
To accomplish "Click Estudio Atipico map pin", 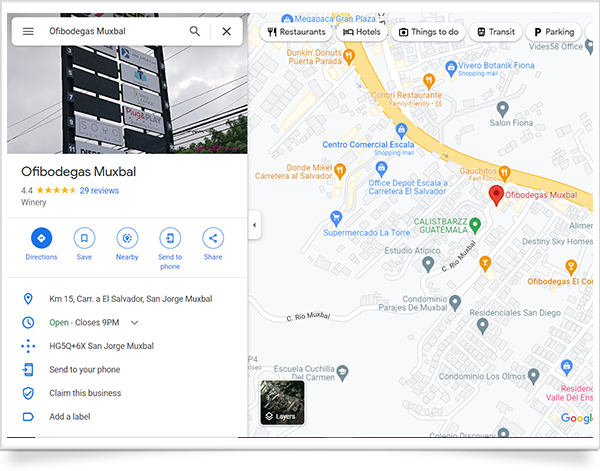I will pos(428,264).
